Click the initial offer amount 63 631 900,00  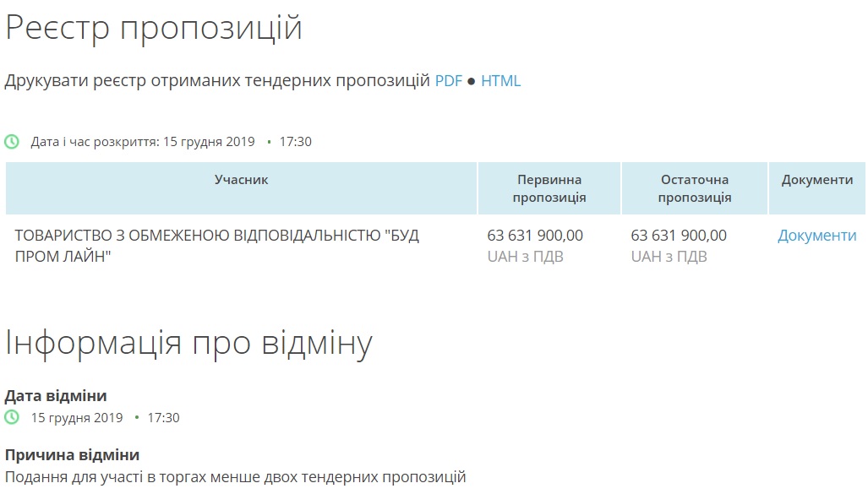[x=535, y=236]
